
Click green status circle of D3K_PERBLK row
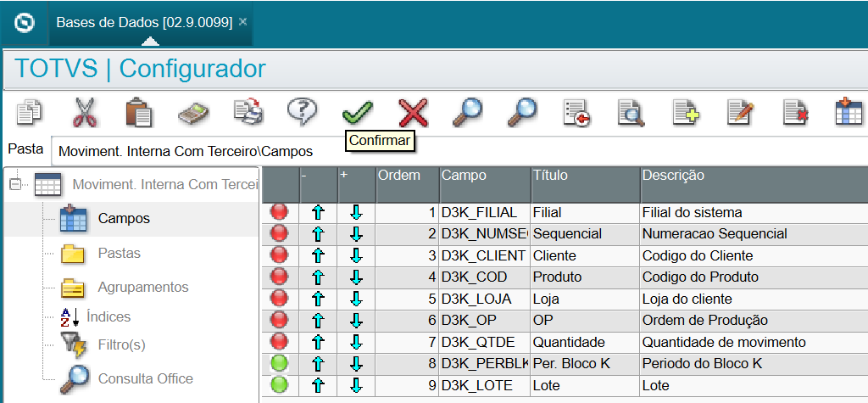pos(280,363)
